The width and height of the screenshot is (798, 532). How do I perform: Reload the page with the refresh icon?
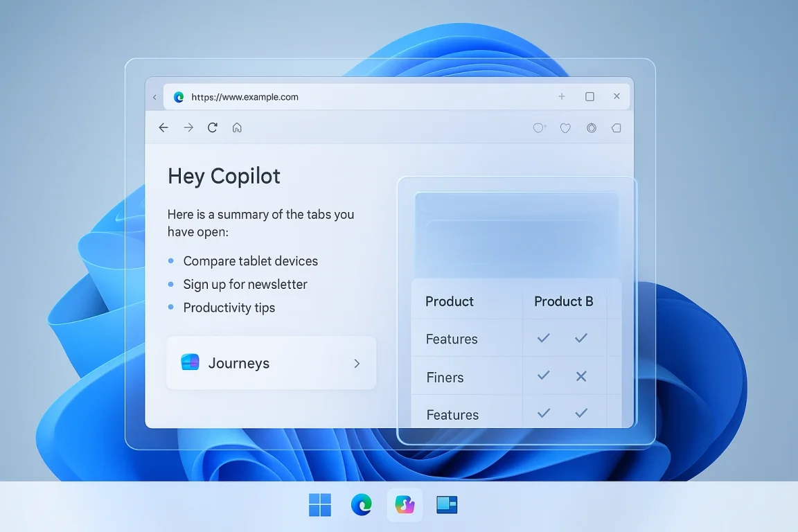click(x=213, y=127)
